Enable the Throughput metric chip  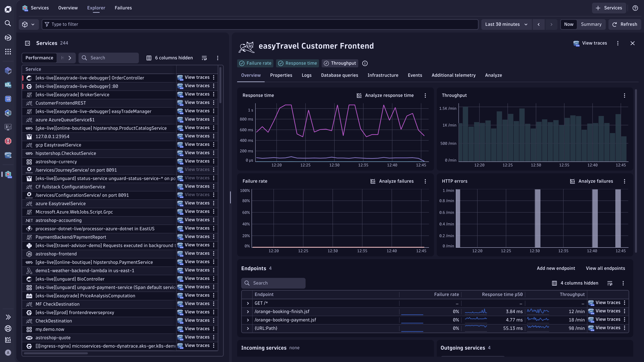[x=339, y=63]
